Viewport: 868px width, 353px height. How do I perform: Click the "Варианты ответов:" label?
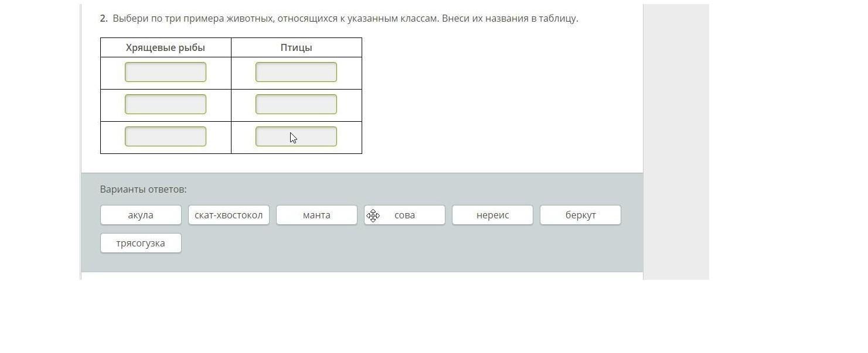click(x=143, y=189)
